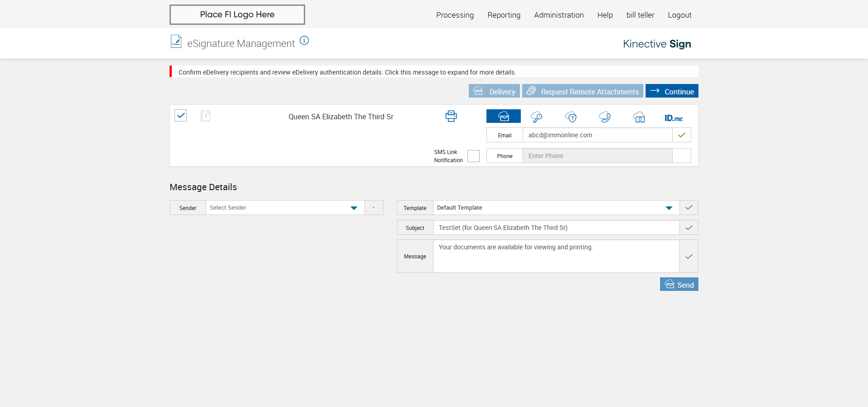Open the info icon beside eSignature Management
868x407 pixels.
(304, 41)
